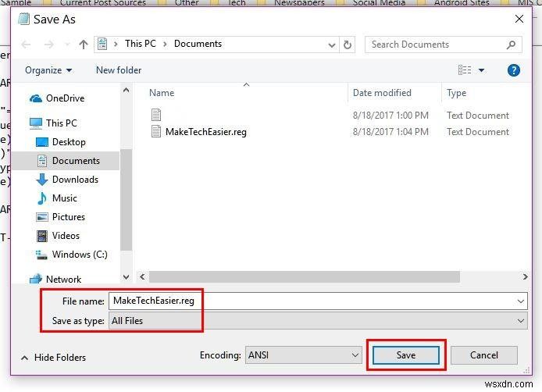Select the MakeTechEasier.reg file

206,132
